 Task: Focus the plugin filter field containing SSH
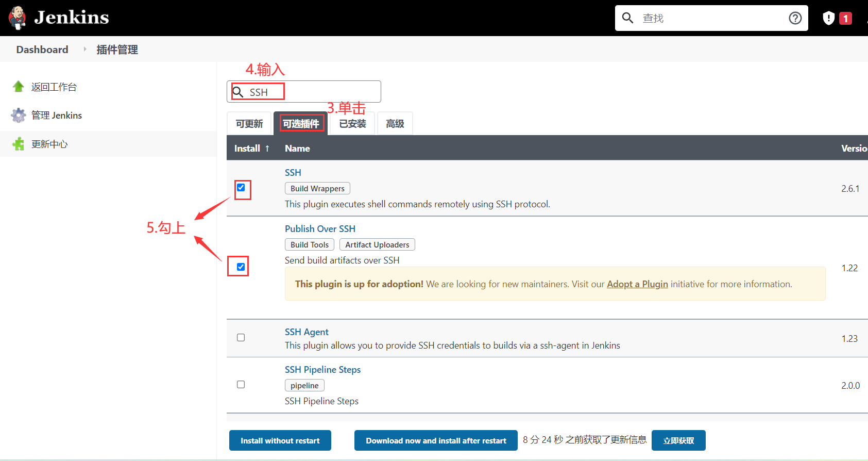pyautogui.click(x=304, y=92)
